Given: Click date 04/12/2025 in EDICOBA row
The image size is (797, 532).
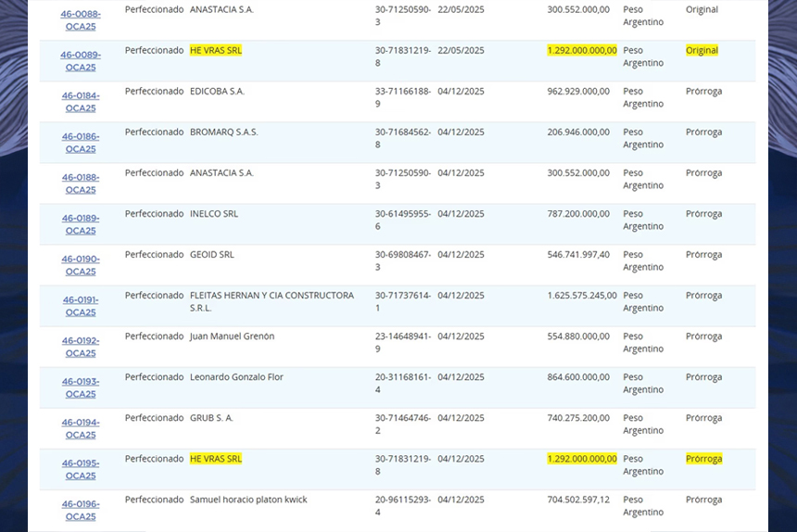Looking at the screenshot, I should click(x=461, y=92).
